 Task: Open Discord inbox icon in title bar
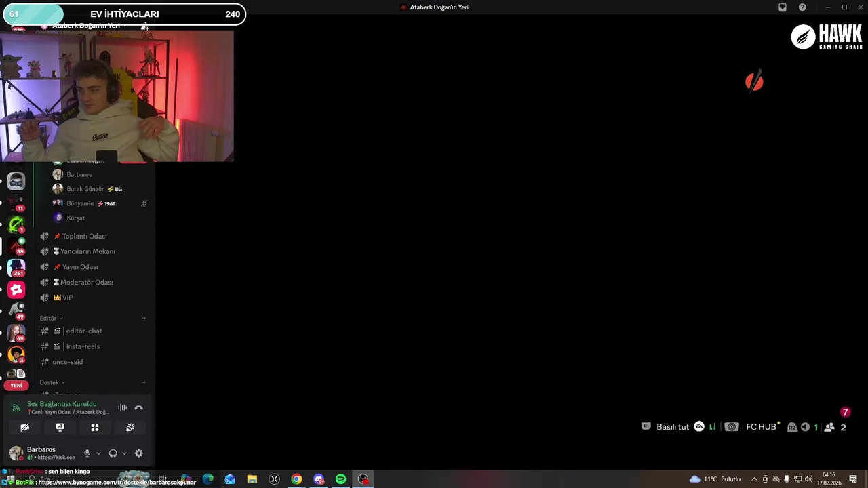[x=782, y=7]
